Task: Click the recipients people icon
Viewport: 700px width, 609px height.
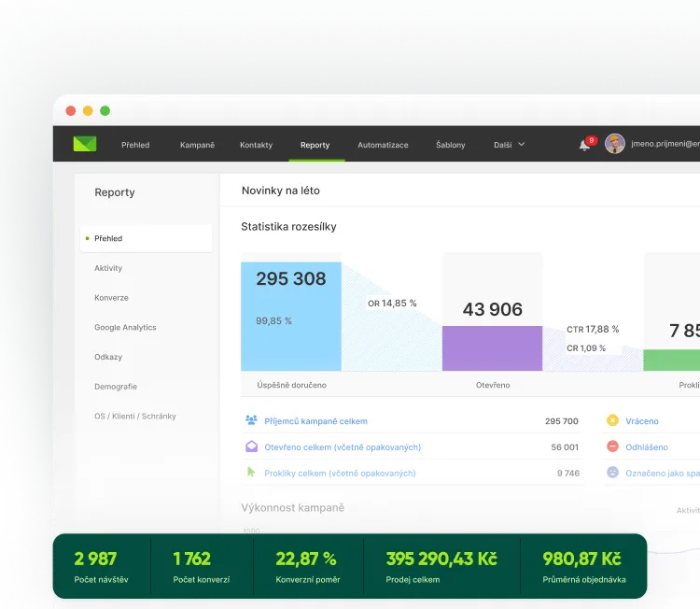Action: [251, 421]
